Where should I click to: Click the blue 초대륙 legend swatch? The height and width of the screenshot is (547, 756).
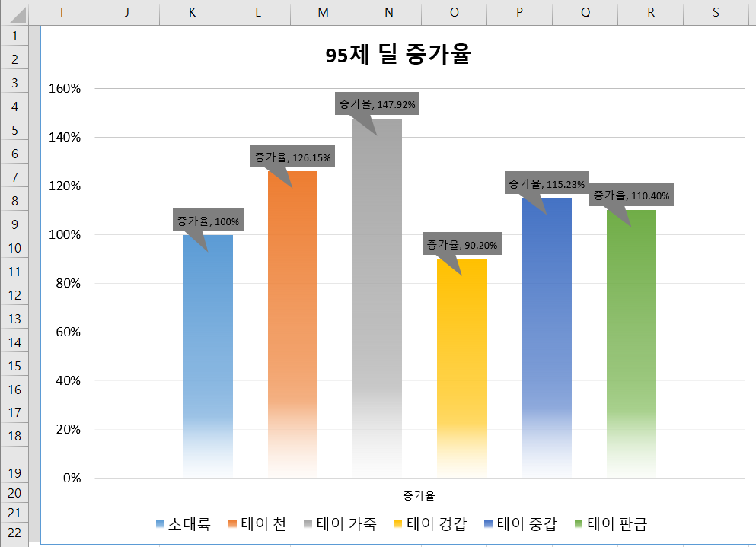[x=160, y=524]
